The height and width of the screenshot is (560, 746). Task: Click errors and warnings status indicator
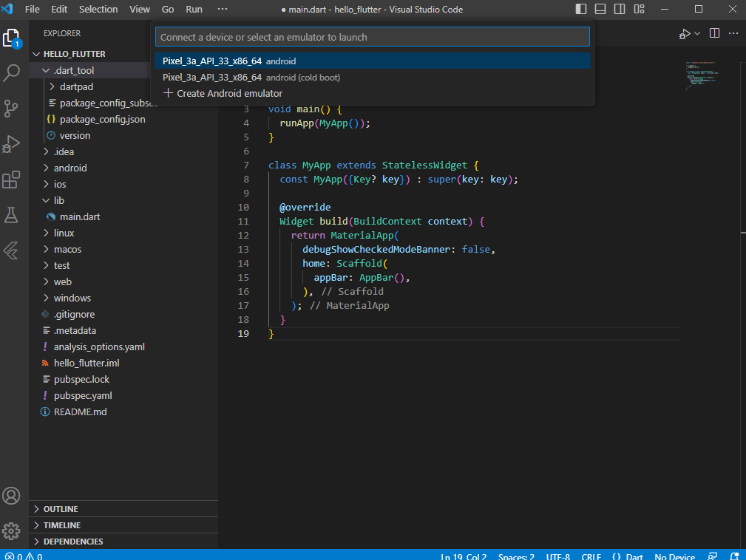pos(24,556)
